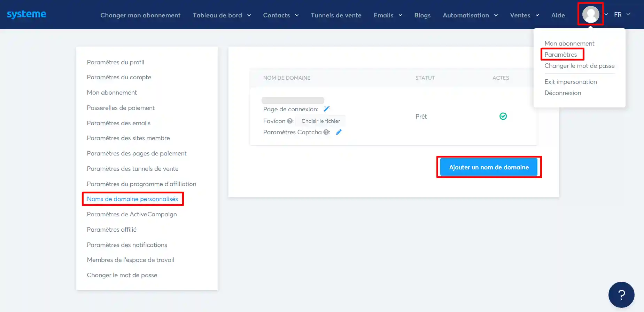This screenshot has width=644, height=312.
Task: Open Paramètres des pages de paiement
Action: coord(137,153)
